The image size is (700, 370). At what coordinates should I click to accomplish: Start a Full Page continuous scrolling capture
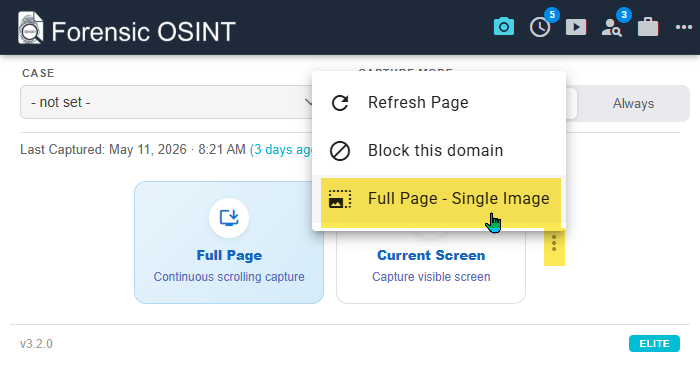pos(229,242)
